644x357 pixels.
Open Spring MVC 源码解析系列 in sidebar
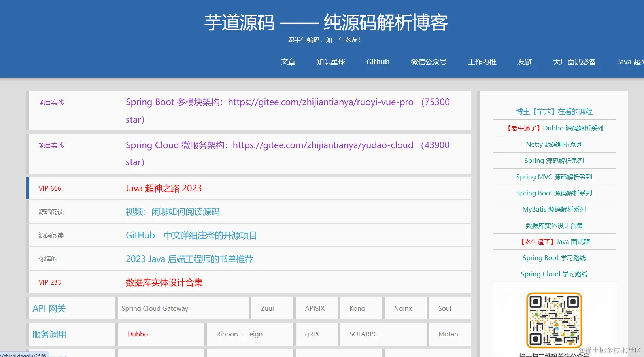554,177
